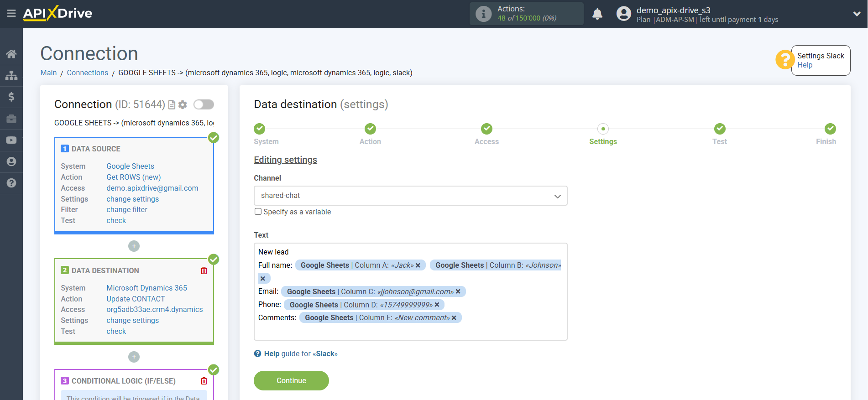This screenshot has height=400, width=868.
Task: Click change filter in Data Source
Action: pyautogui.click(x=127, y=210)
